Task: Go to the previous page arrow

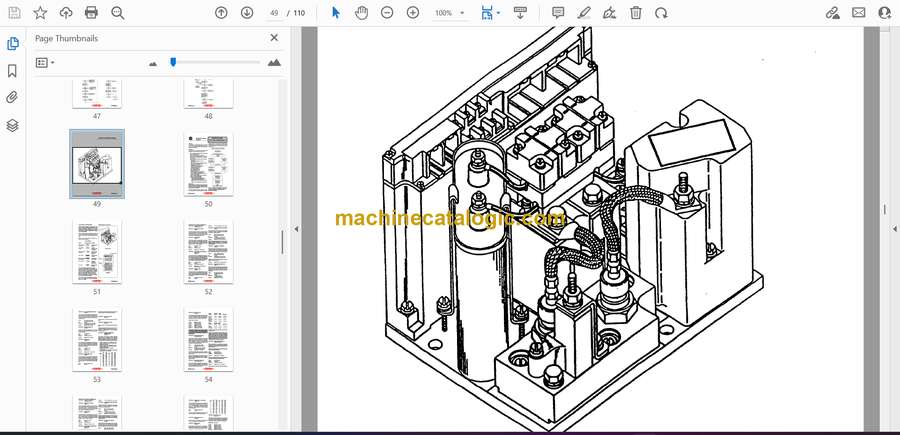Action: [222, 13]
